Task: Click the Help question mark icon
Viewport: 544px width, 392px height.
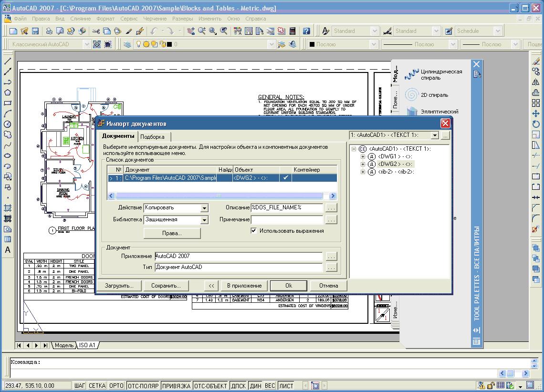Action: pos(306,31)
